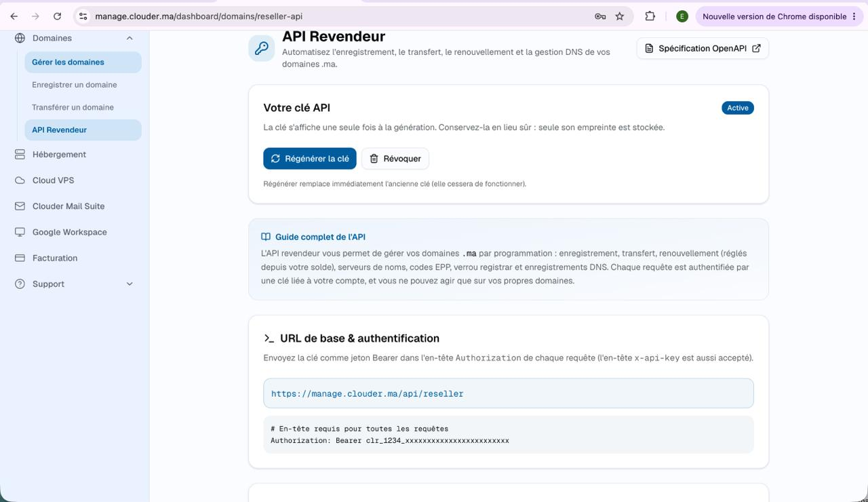Open the Facturation section
The height and width of the screenshot is (502, 868).
(75, 258)
